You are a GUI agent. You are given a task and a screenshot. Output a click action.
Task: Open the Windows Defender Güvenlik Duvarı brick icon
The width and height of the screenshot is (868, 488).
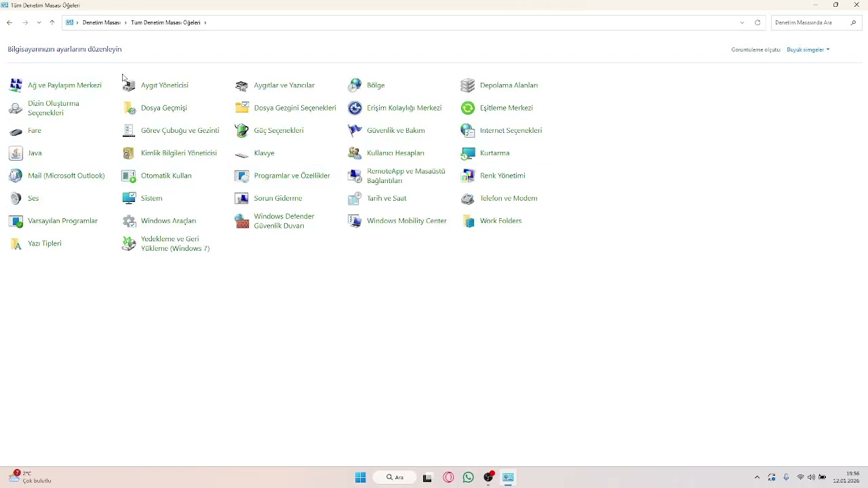[242, 221]
